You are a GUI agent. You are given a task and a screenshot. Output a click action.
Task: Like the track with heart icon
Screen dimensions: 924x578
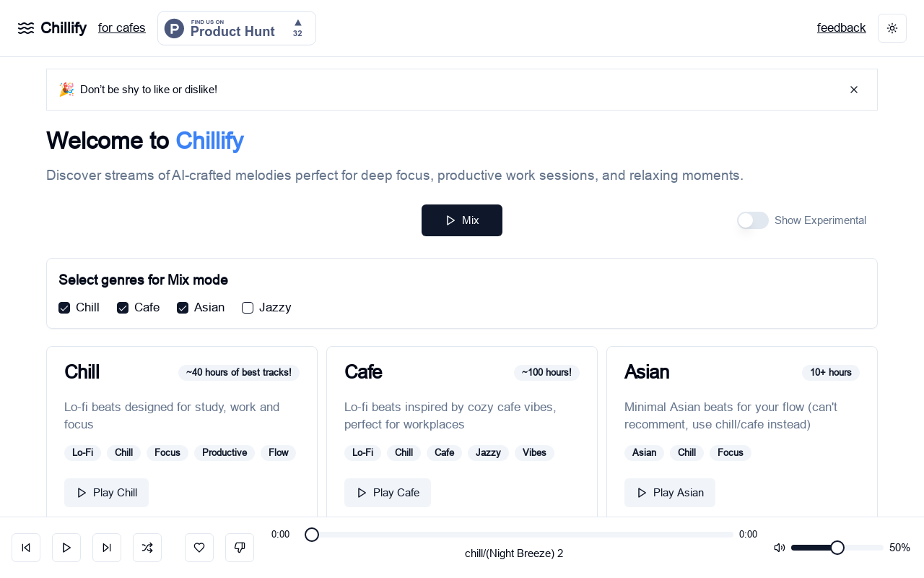199,548
